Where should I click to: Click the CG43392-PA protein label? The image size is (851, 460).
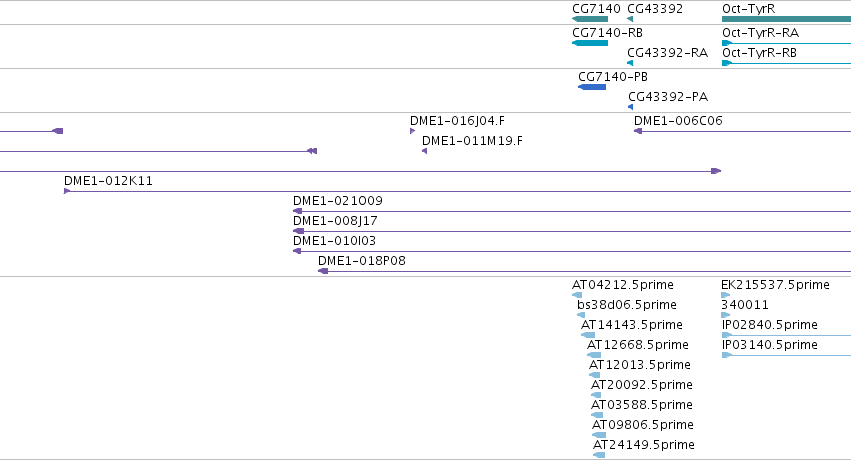click(x=668, y=97)
